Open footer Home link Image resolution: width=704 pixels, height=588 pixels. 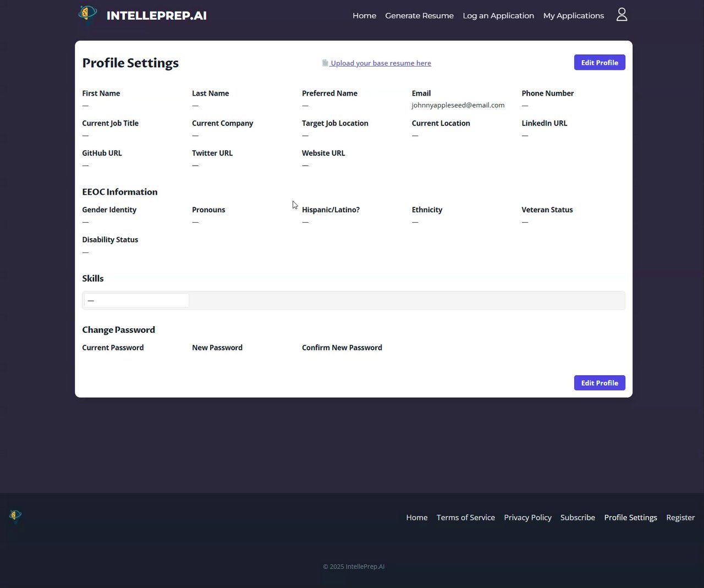(417, 518)
